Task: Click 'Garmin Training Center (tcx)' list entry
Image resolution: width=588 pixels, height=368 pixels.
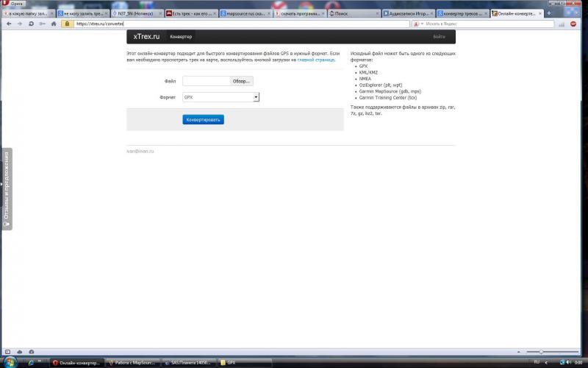Action: click(388, 98)
